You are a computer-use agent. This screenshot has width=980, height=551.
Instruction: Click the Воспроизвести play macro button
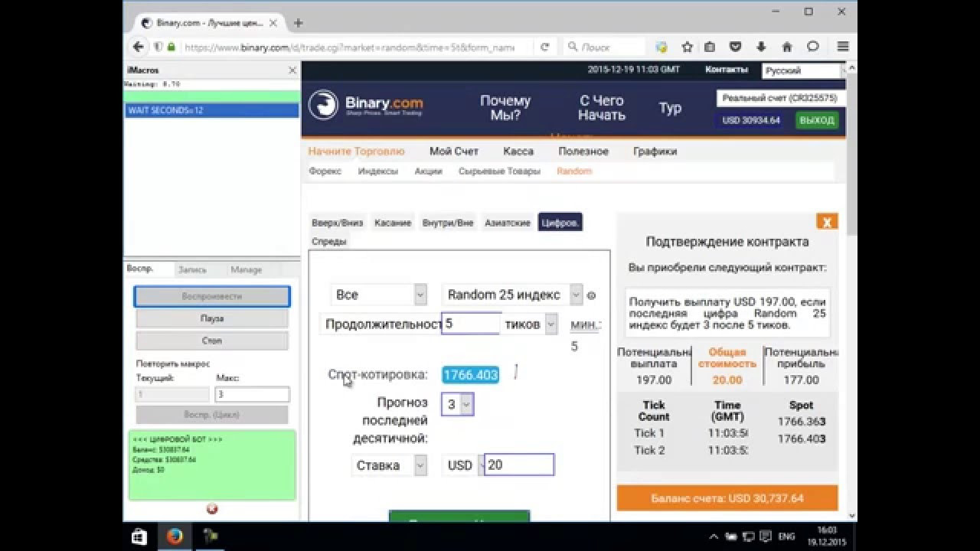pyautogui.click(x=212, y=296)
